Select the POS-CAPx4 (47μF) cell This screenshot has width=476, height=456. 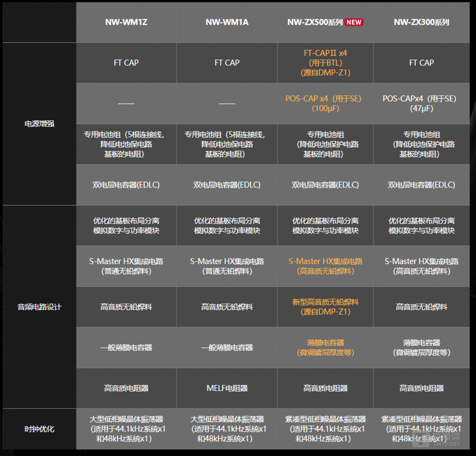click(x=421, y=104)
